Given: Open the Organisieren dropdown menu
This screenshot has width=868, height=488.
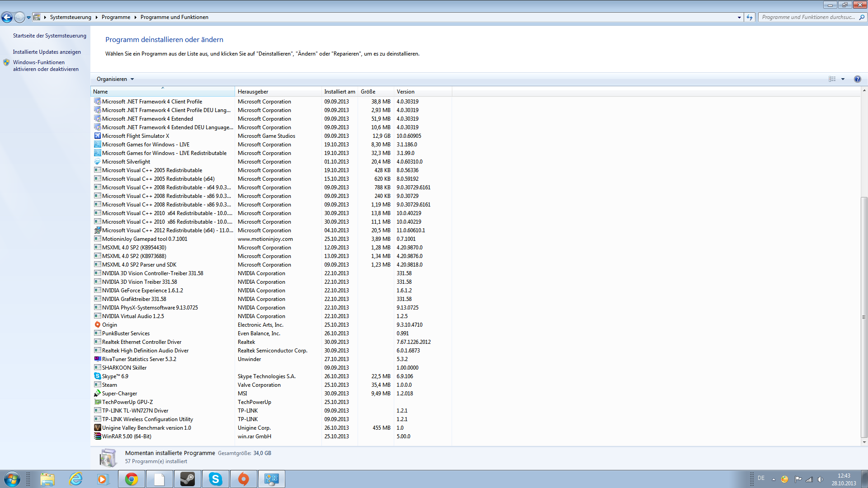Looking at the screenshot, I should coord(115,79).
